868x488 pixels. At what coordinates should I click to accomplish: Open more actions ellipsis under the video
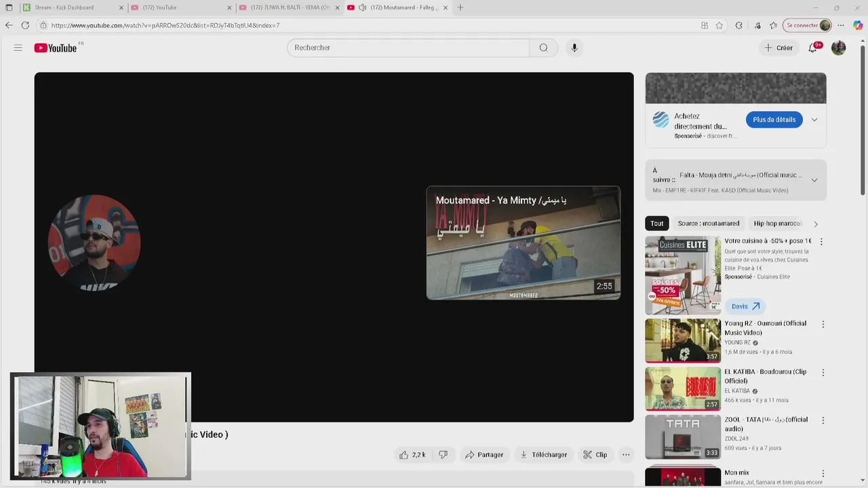click(626, 455)
